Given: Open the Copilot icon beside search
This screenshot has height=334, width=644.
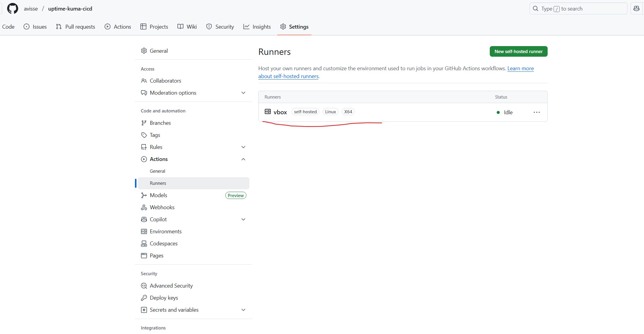Looking at the screenshot, I should pos(636,8).
